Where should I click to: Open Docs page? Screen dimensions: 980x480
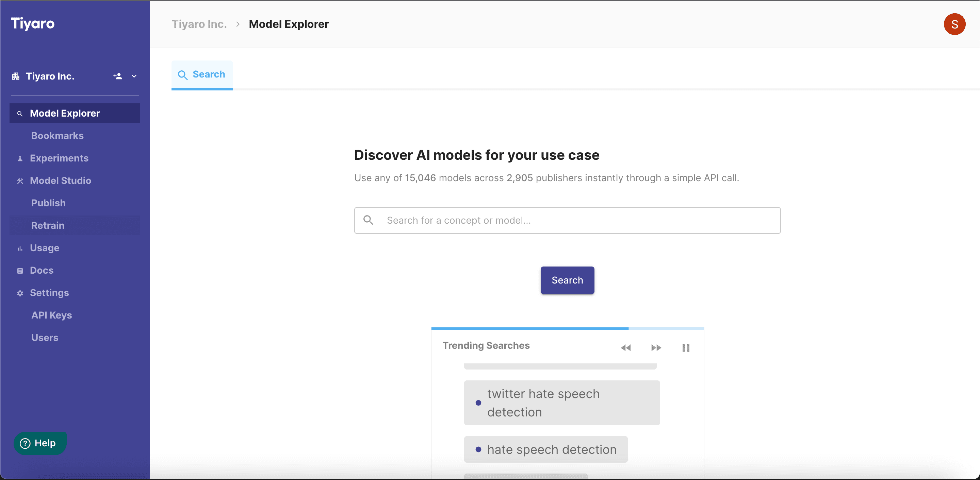(x=42, y=270)
